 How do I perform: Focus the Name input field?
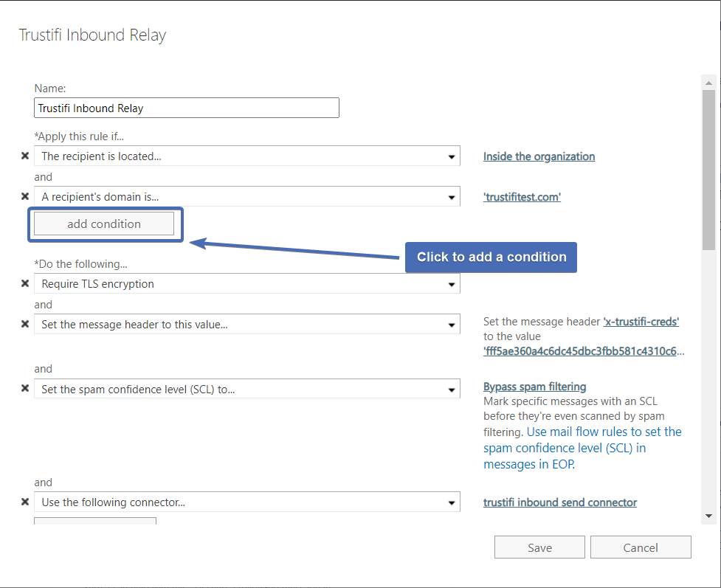187,108
